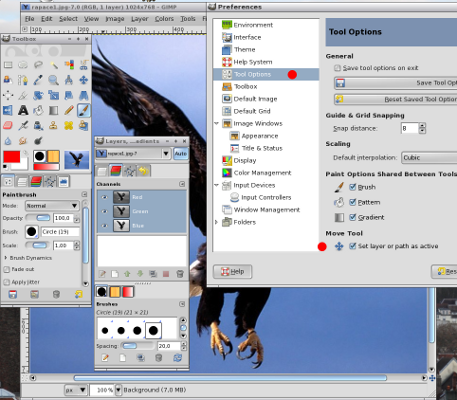Image resolution: width=457 pixels, height=400 pixels.
Task: Select the Zoom magnifier tool
Action: pos(53,80)
